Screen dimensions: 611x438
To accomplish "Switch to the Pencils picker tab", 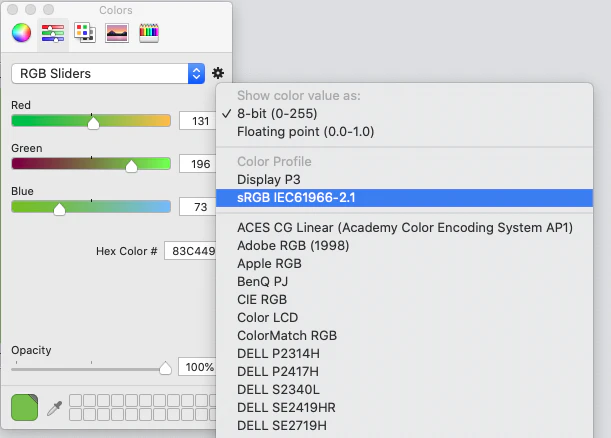I will point(149,33).
